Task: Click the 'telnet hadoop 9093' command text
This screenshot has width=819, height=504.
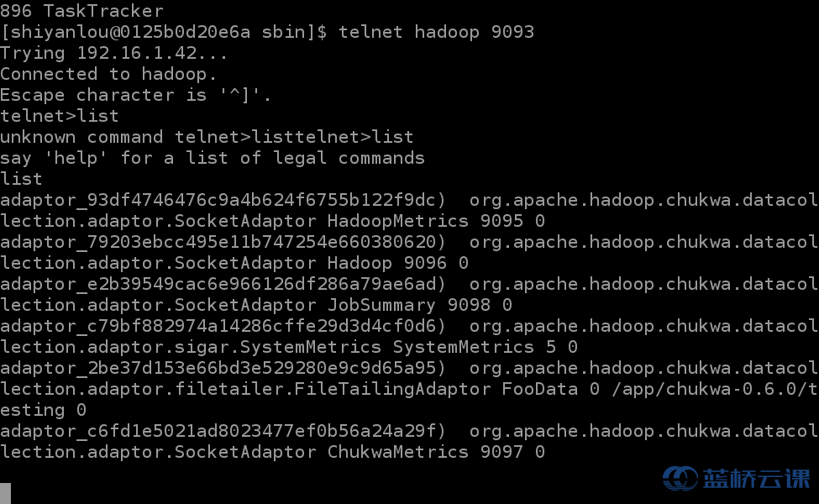Action: [x=436, y=32]
